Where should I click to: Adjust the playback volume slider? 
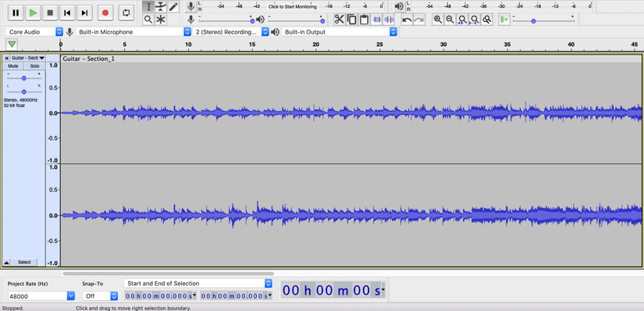pos(295,20)
